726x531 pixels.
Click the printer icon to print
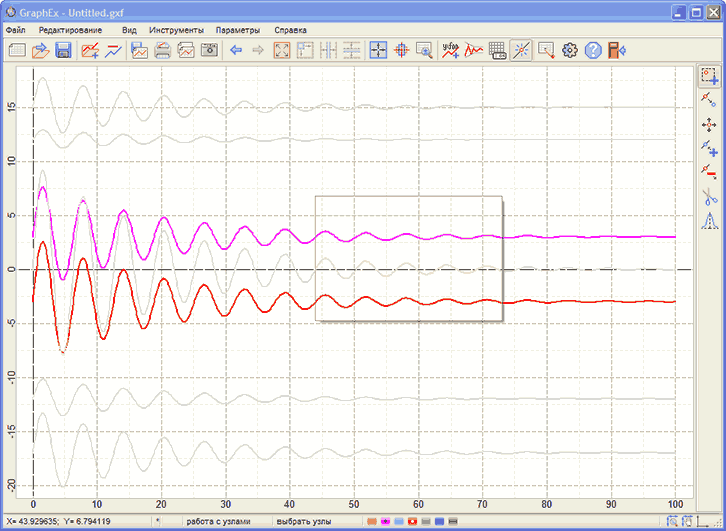(x=162, y=50)
